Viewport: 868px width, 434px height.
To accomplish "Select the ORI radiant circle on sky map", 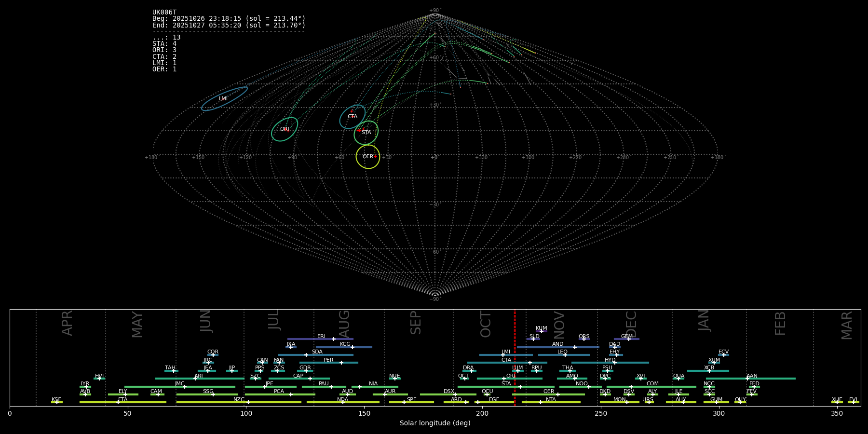I will tap(285, 129).
